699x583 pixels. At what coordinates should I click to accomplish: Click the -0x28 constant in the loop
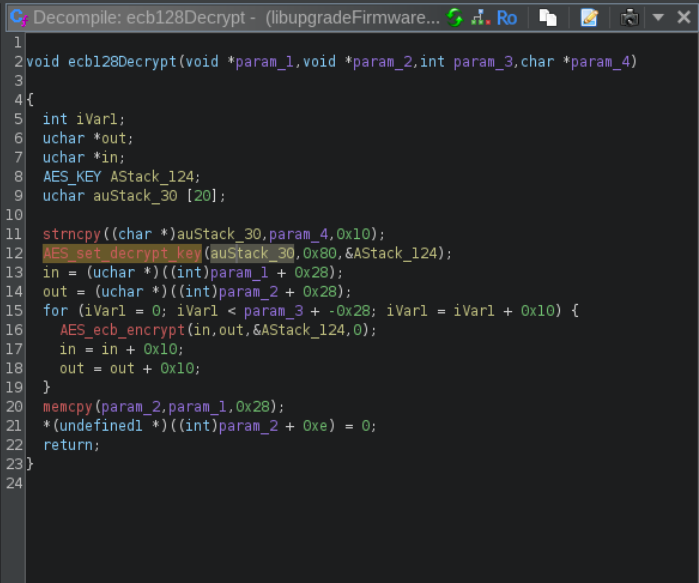tap(349, 311)
